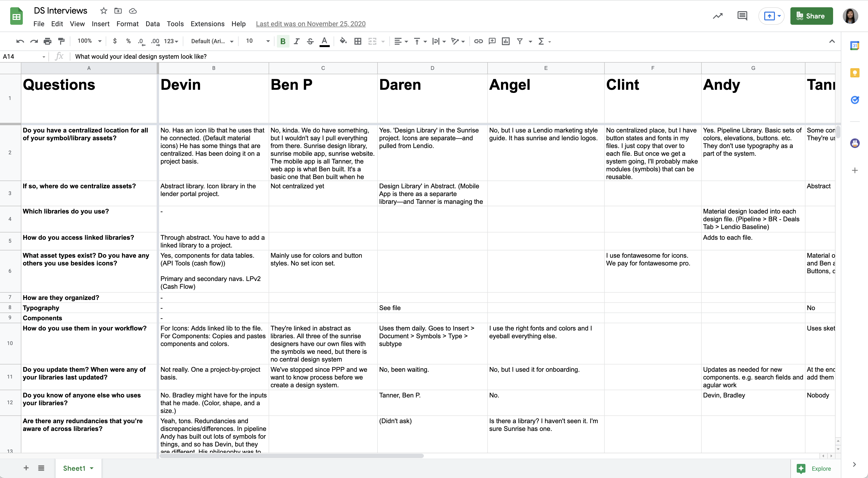Image resolution: width=868 pixels, height=478 pixels.
Task: Click the insert chart icon
Action: click(x=506, y=41)
